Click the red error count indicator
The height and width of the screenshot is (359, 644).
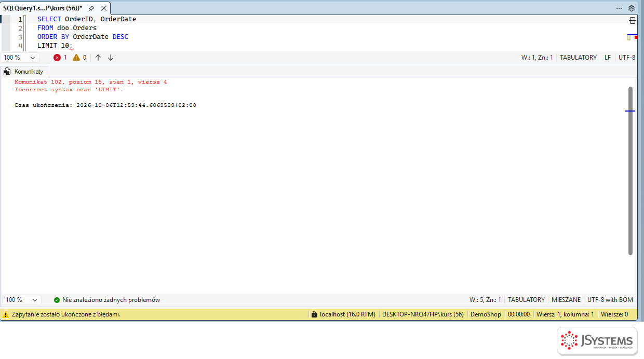click(x=60, y=58)
